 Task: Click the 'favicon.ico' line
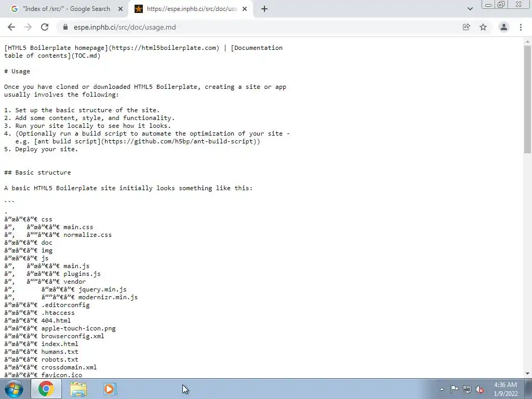click(x=43, y=375)
